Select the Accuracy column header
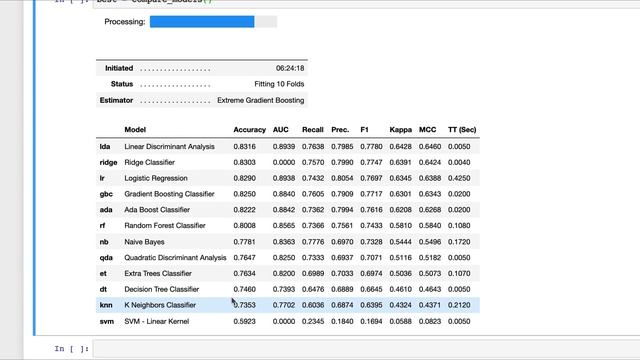Viewport: 640px width, 360px height. [x=249, y=130]
